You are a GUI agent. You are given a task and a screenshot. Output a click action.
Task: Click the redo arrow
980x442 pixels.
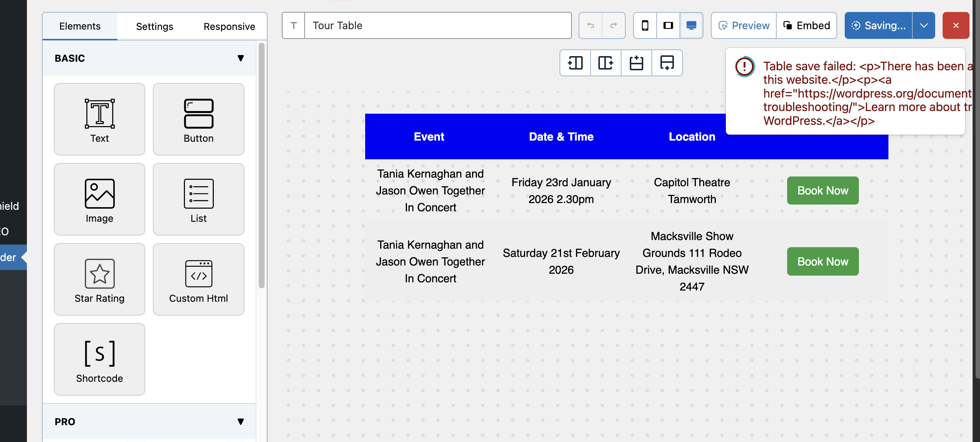pyautogui.click(x=613, y=25)
